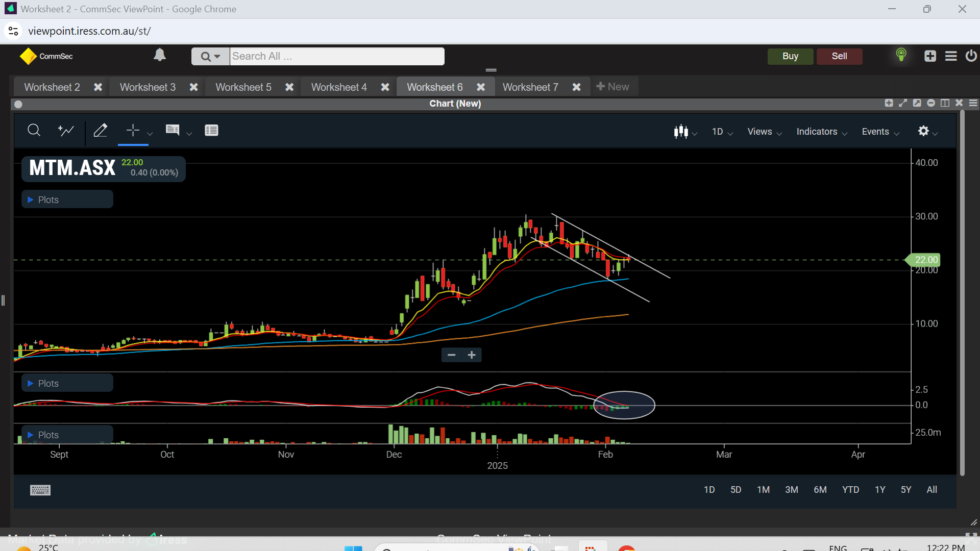Open the 1D interval dropdown
This screenshot has height=551, width=980.
722,132
